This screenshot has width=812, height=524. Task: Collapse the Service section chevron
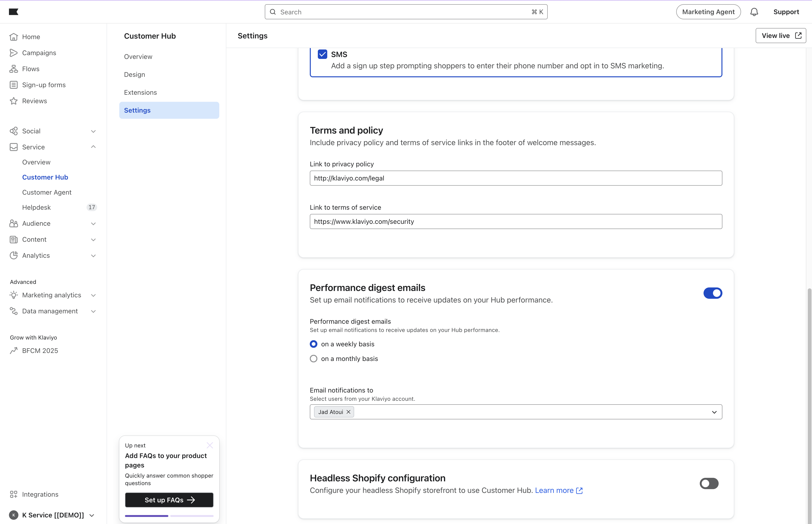tap(93, 147)
